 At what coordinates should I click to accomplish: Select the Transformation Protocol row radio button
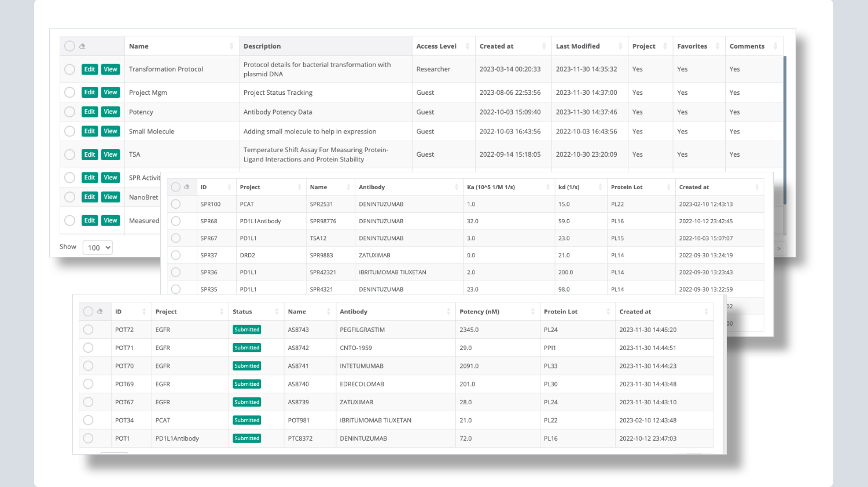pos(69,69)
